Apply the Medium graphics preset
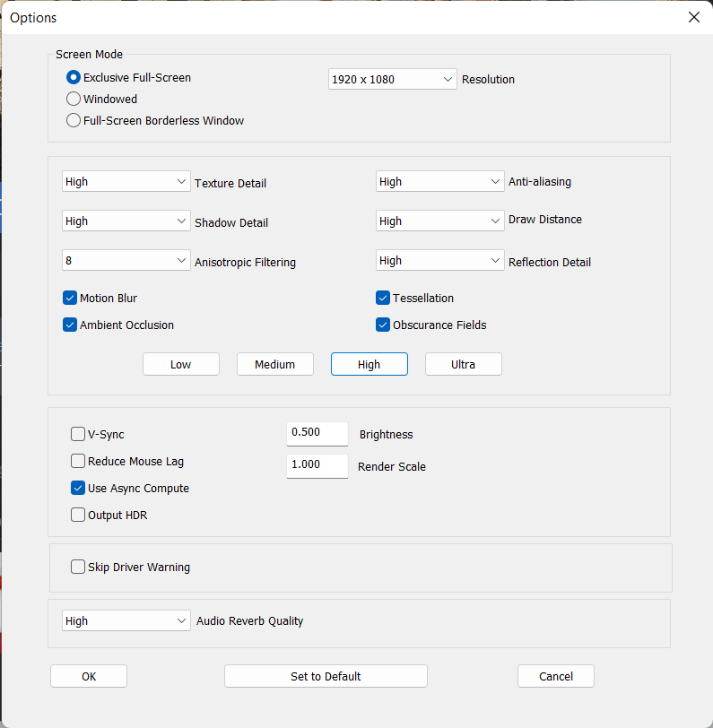The height and width of the screenshot is (728, 713). tap(275, 364)
